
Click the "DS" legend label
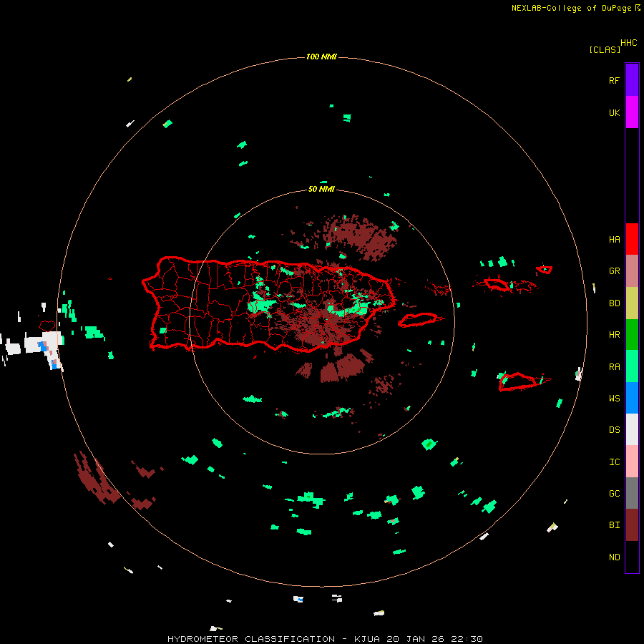(x=615, y=430)
